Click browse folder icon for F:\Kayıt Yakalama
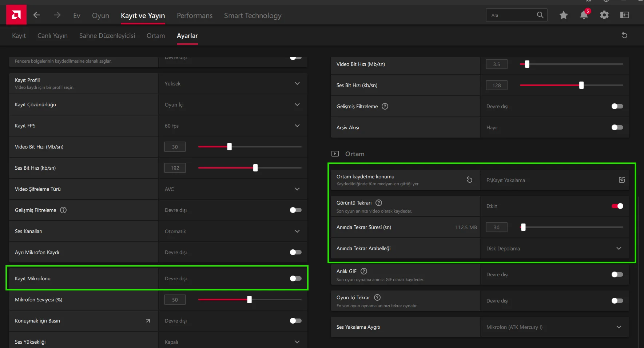This screenshot has height=348, width=644. click(x=621, y=180)
